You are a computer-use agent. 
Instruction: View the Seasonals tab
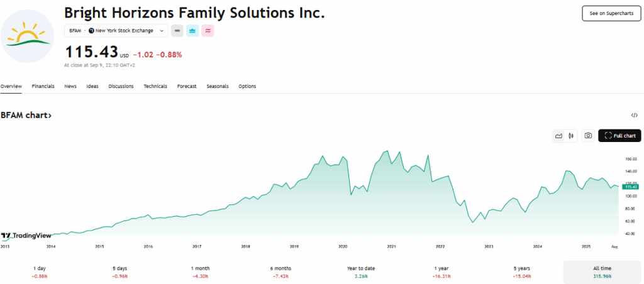coord(218,86)
